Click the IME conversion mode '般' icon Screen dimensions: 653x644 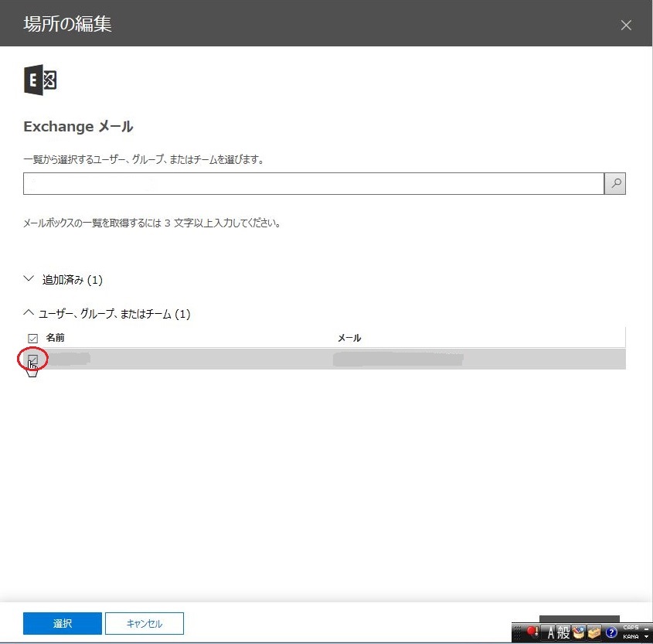[564, 632]
